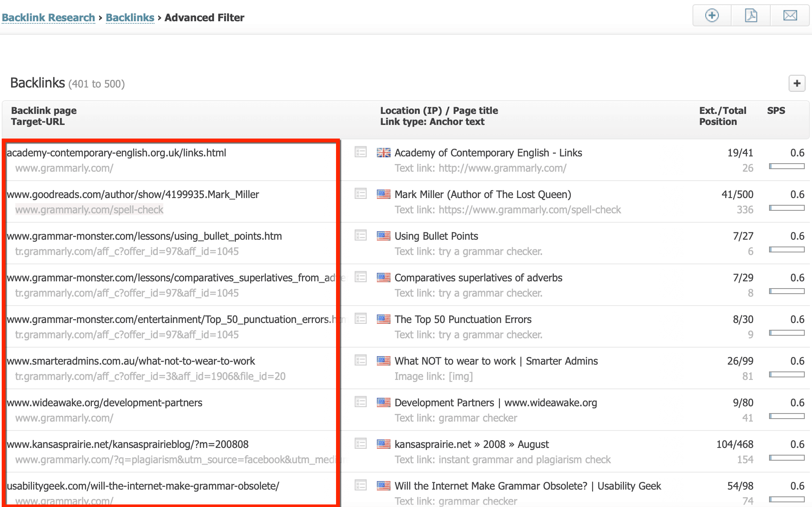Open the email report envelope icon
Viewport: 812px width, 507px height.
[x=790, y=15]
